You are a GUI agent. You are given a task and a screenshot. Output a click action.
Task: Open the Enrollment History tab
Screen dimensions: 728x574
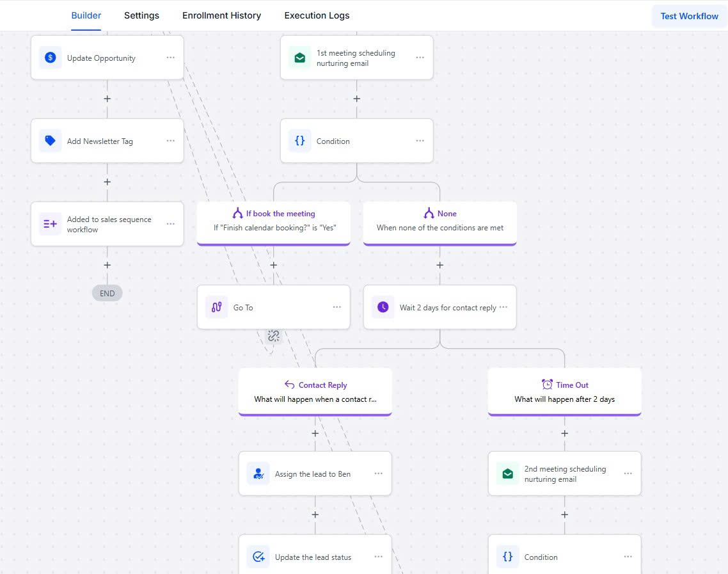[x=221, y=15]
